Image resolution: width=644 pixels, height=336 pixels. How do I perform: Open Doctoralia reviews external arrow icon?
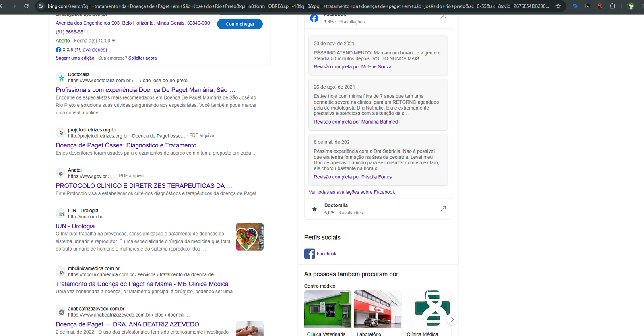(443, 208)
